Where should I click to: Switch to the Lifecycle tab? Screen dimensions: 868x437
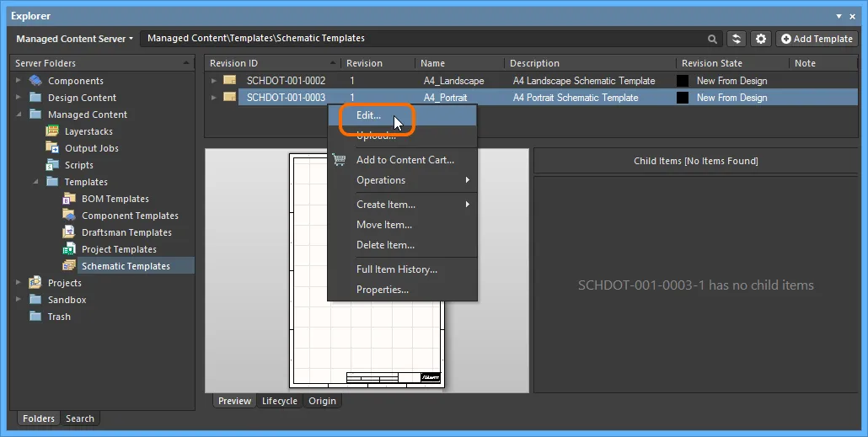280,401
